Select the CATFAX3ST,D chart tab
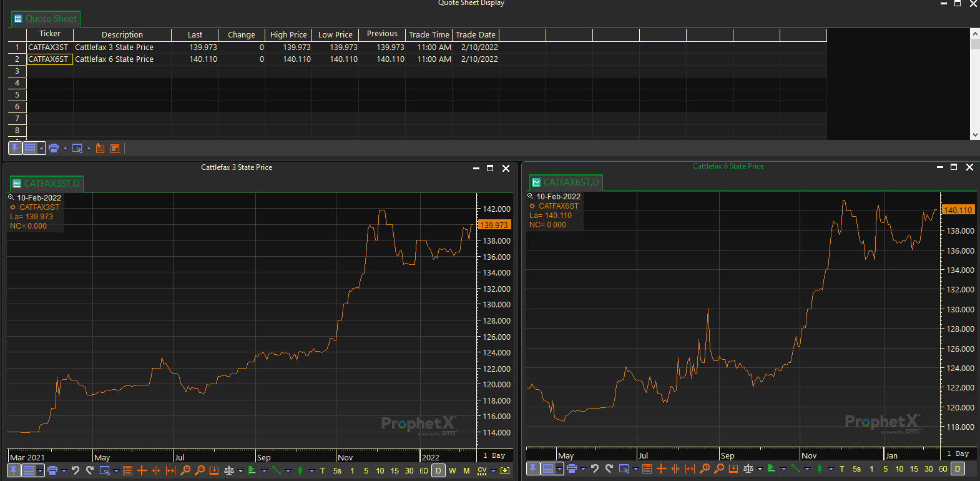The height and width of the screenshot is (481, 980). pos(47,184)
